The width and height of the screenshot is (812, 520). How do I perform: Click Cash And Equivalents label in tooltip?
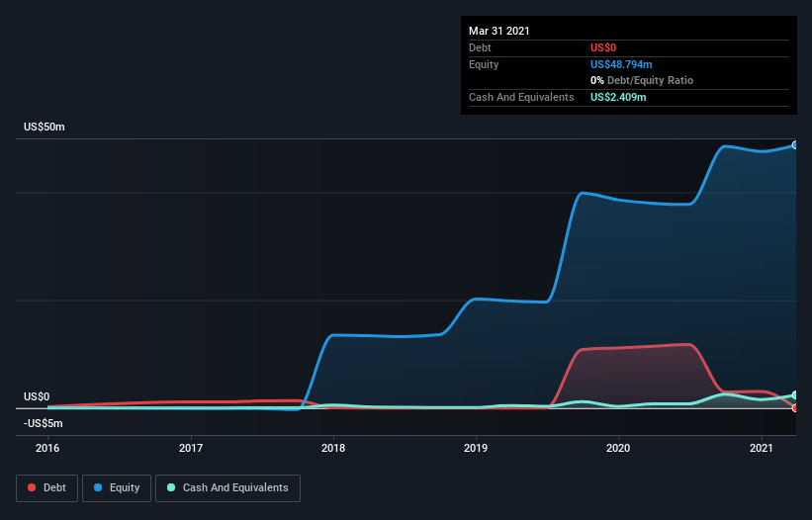point(521,97)
